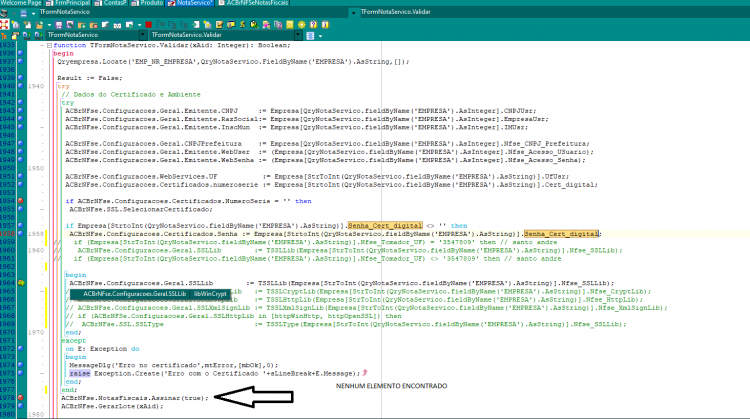Open the TFormNotaServico.Validar method dropdown
Viewport: 750px width, 419px height.
(x=298, y=35)
